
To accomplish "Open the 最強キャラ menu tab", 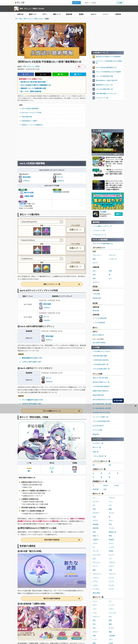I will point(32,14).
